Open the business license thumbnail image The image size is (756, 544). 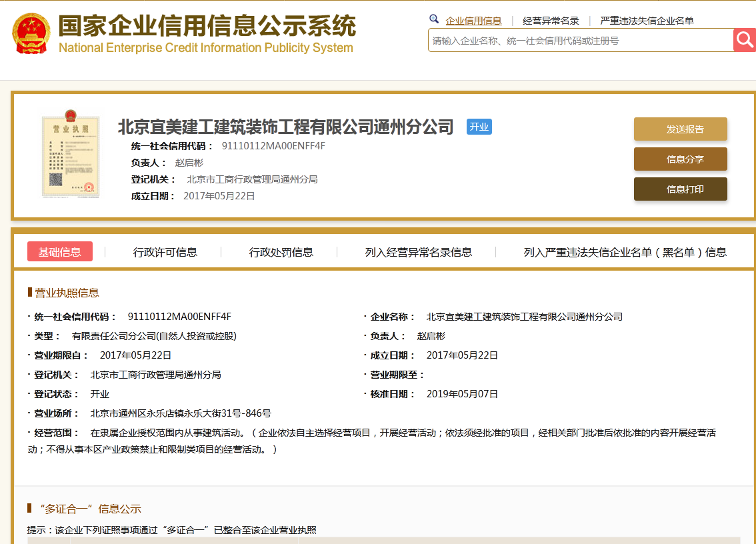coord(71,154)
